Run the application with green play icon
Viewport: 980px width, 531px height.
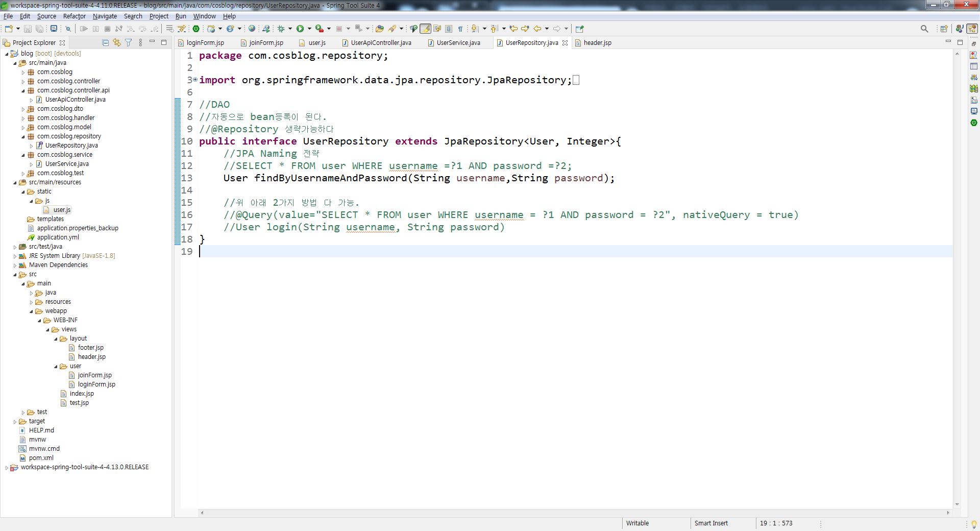(x=300, y=29)
